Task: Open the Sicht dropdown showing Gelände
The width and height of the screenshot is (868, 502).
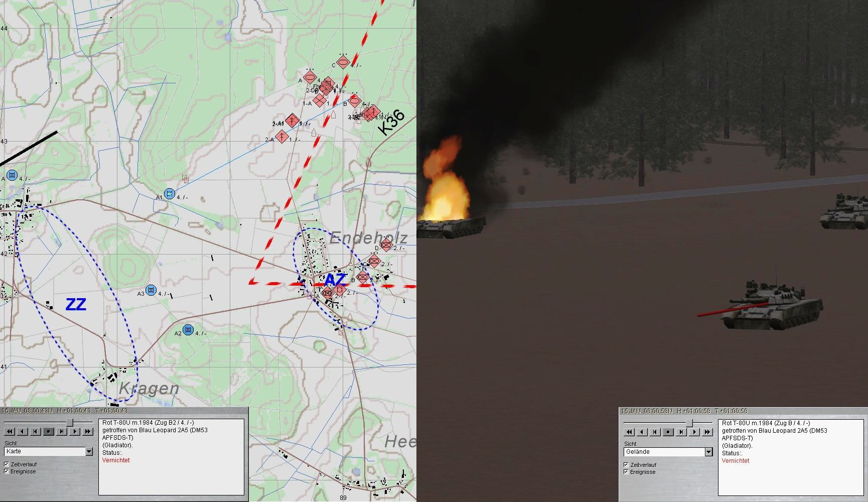Action: click(708, 452)
